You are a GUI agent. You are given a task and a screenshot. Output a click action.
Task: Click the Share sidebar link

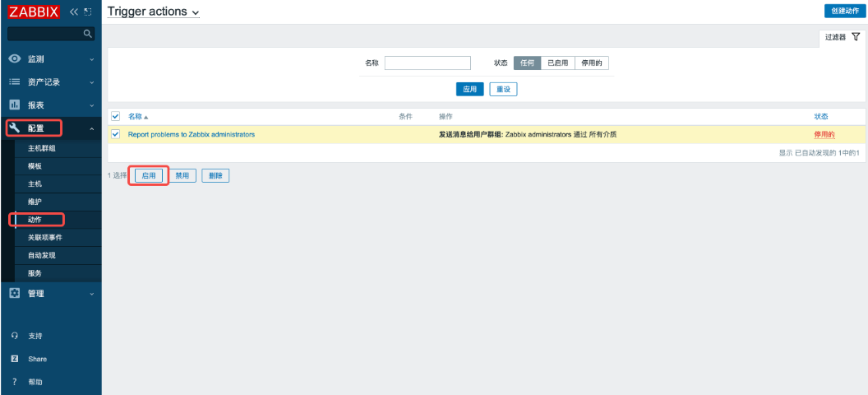pos(38,359)
